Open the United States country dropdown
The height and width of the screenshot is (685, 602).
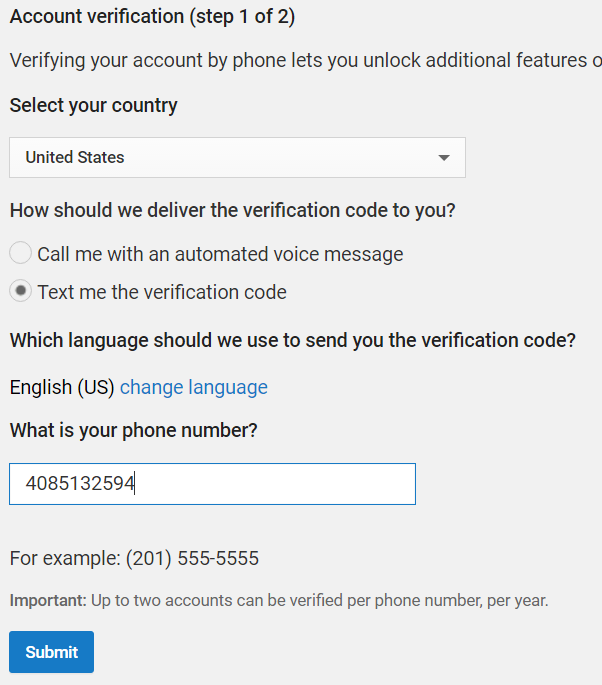[237, 157]
